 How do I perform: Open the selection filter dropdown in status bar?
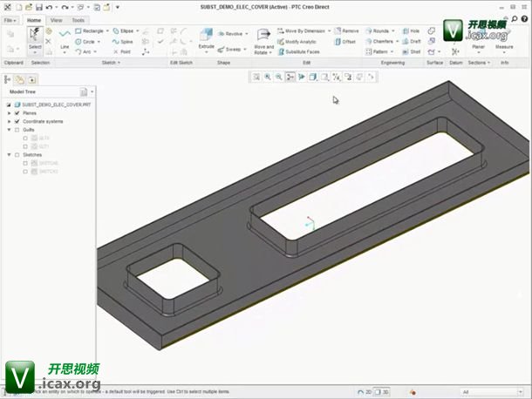click(520, 392)
